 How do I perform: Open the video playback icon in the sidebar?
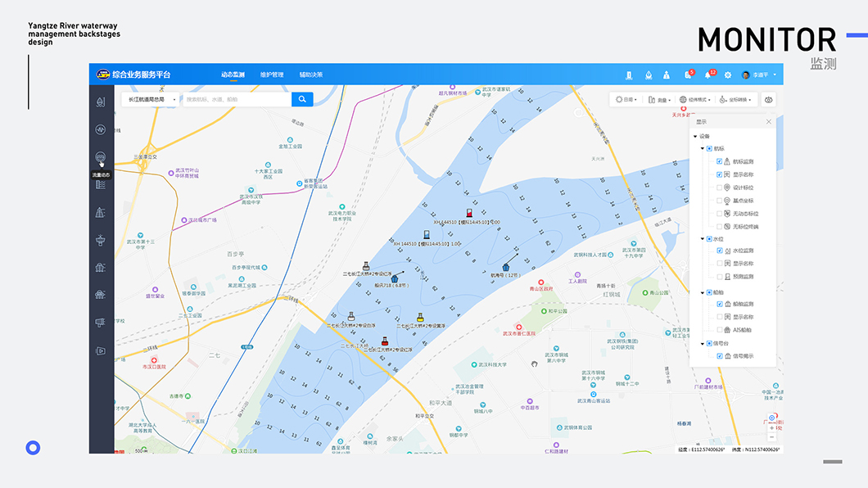point(100,350)
